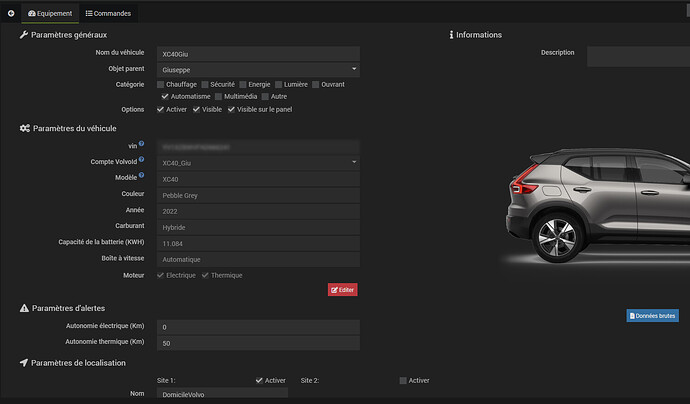Click the Modèle field showing XC40

coord(258,179)
